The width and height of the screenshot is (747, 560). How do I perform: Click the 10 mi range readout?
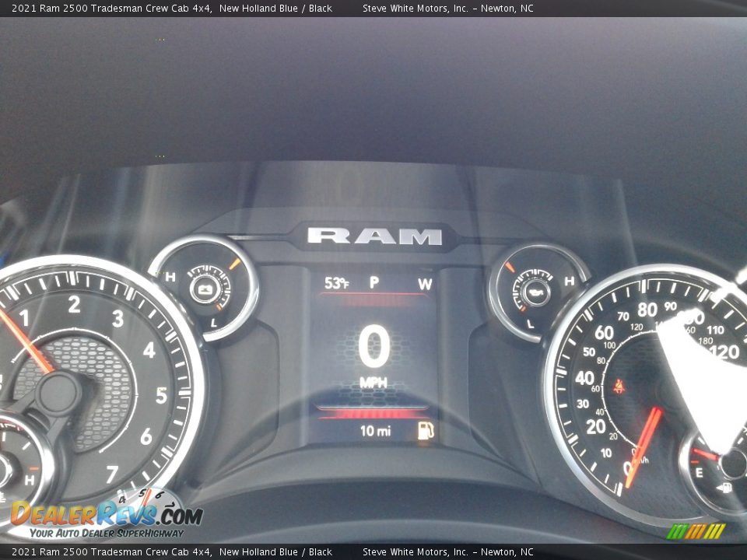[x=375, y=431]
